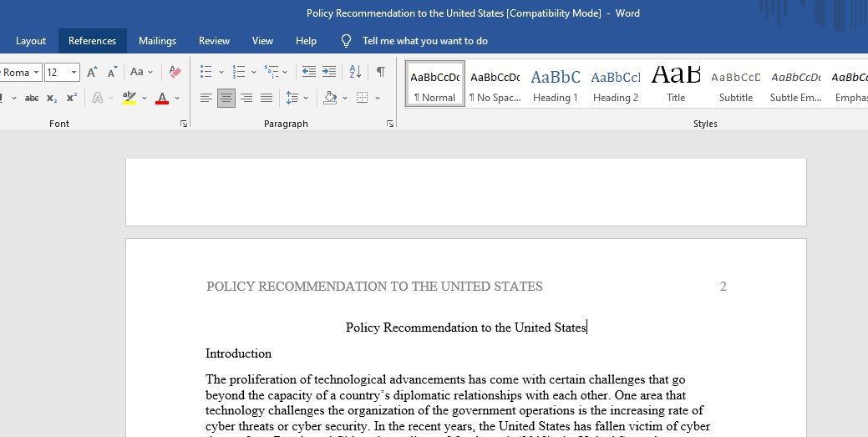Go to View tab
This screenshot has width=868, height=437.
262,41
